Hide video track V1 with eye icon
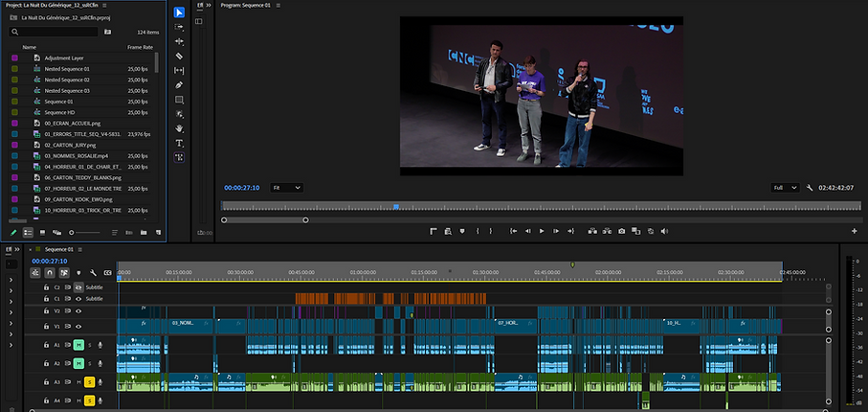The width and height of the screenshot is (868, 412). coord(78,327)
